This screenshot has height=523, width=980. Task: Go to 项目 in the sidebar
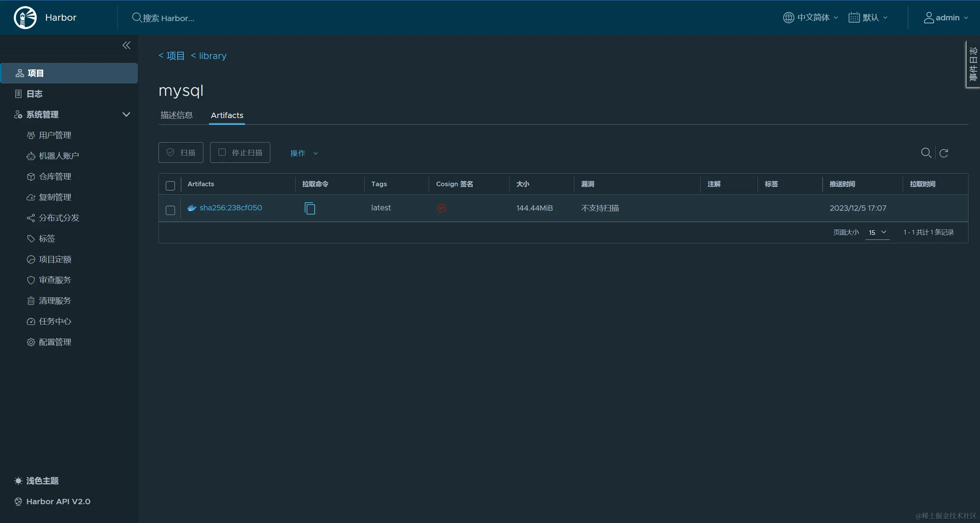(69, 73)
